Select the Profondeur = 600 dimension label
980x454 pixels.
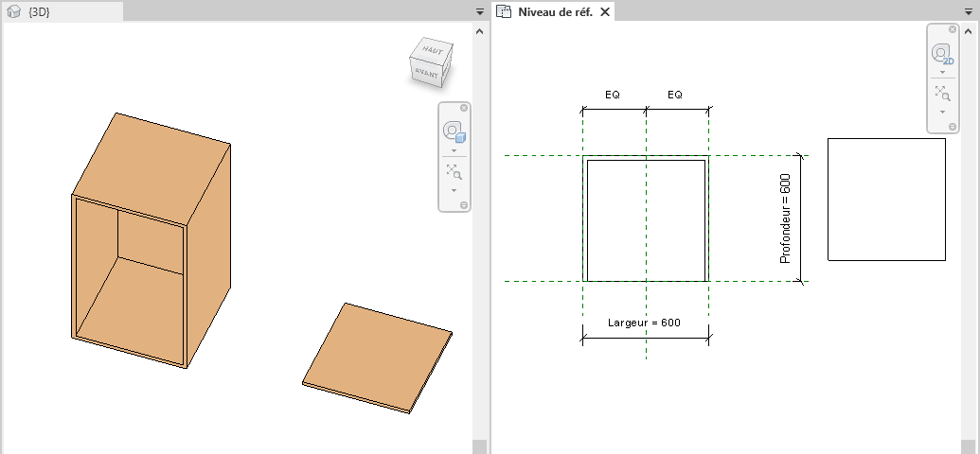(785, 218)
